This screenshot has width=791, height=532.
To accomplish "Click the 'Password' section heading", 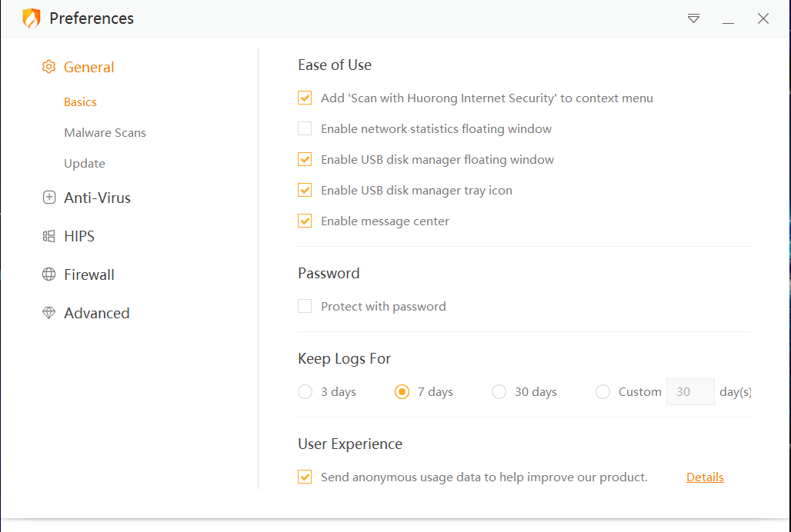I will click(329, 273).
